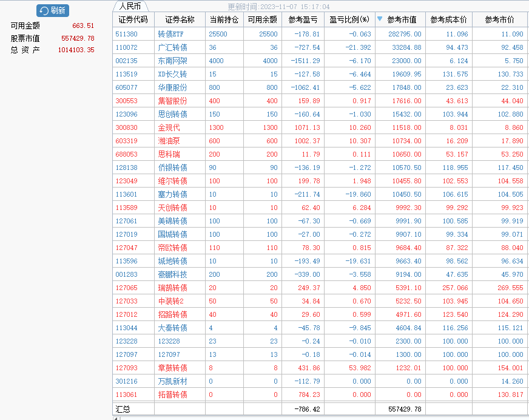This screenshot has width=529, height=420.
Task: Select the 瑞鹄转债 bond row
Action: point(172,288)
